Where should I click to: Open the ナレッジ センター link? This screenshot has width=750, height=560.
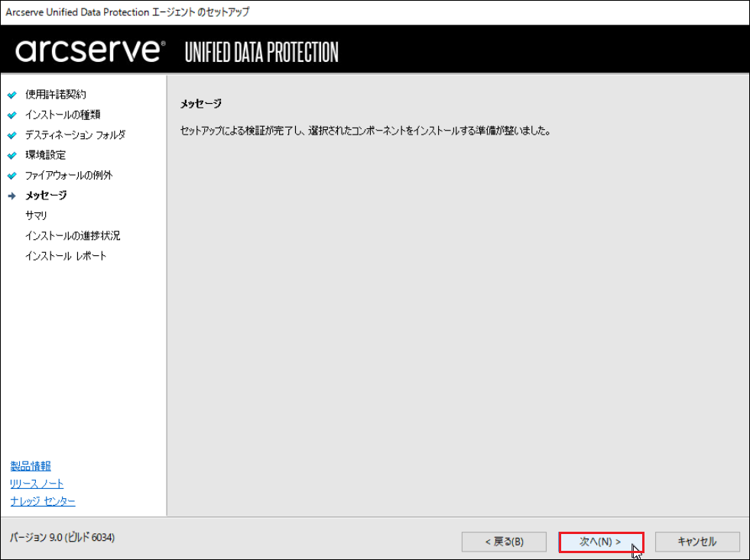click(x=43, y=501)
